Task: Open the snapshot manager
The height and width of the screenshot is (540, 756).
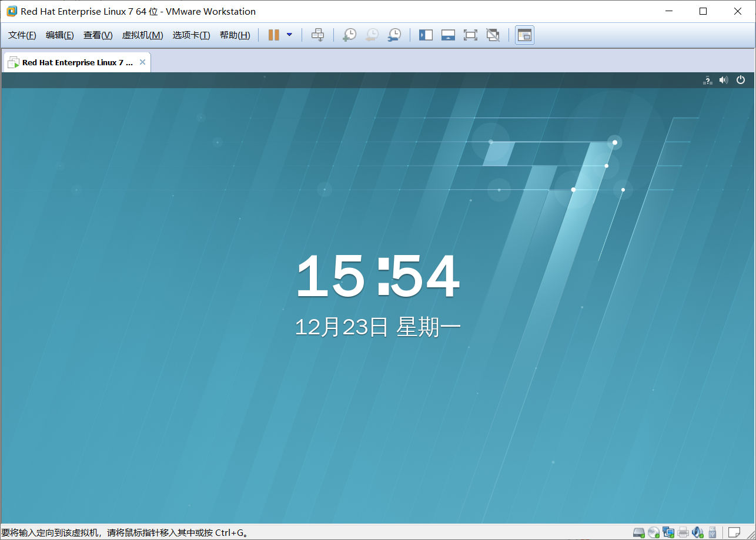Action: click(394, 35)
